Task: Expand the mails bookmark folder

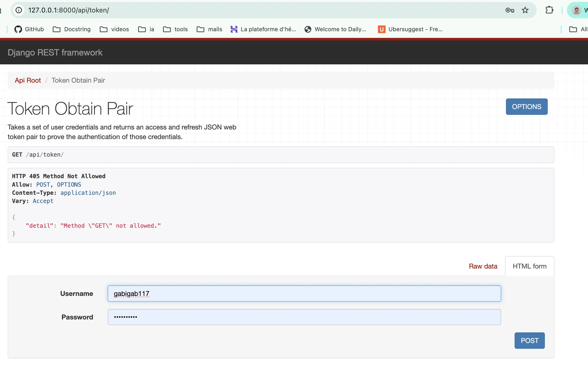Action: pyautogui.click(x=209, y=29)
